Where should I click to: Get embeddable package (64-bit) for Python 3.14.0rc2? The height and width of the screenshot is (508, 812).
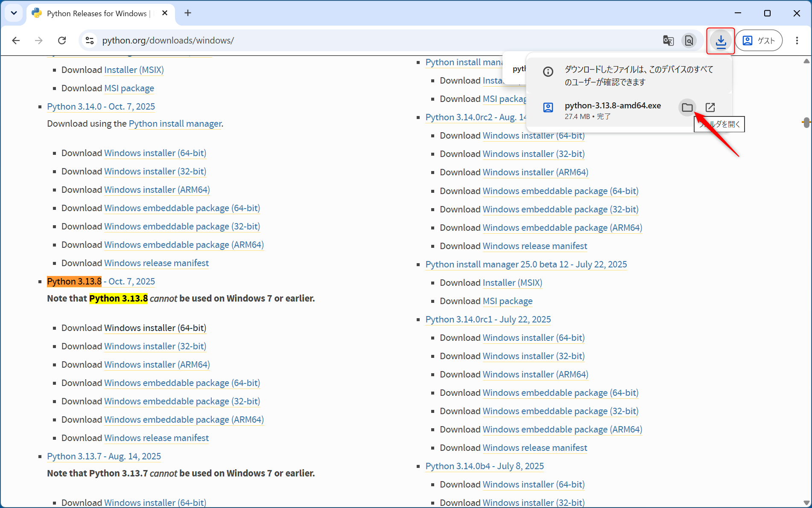pyautogui.click(x=561, y=191)
